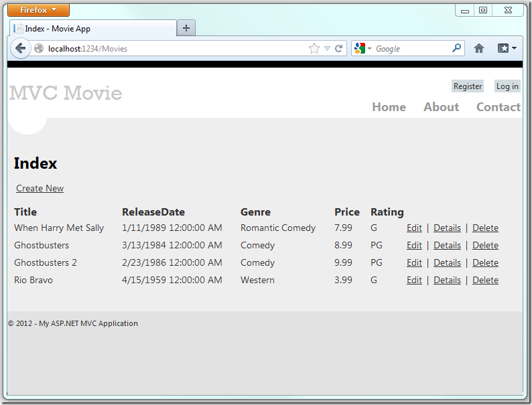
Task: Go to the Firefox home page icon
Action: coord(478,48)
